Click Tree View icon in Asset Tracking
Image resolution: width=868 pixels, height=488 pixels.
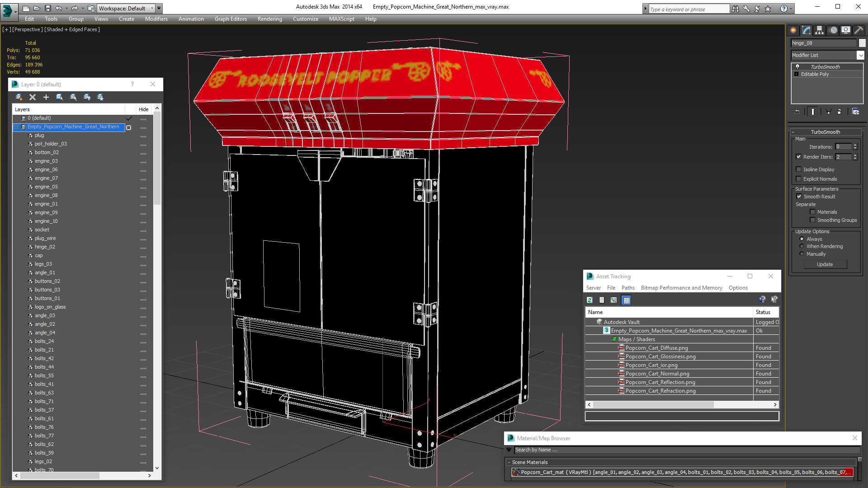(613, 300)
